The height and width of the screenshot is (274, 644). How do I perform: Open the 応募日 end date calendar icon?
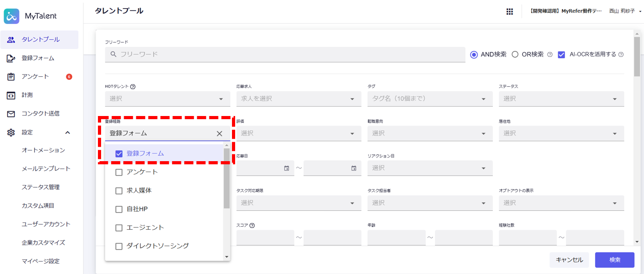[x=354, y=168]
